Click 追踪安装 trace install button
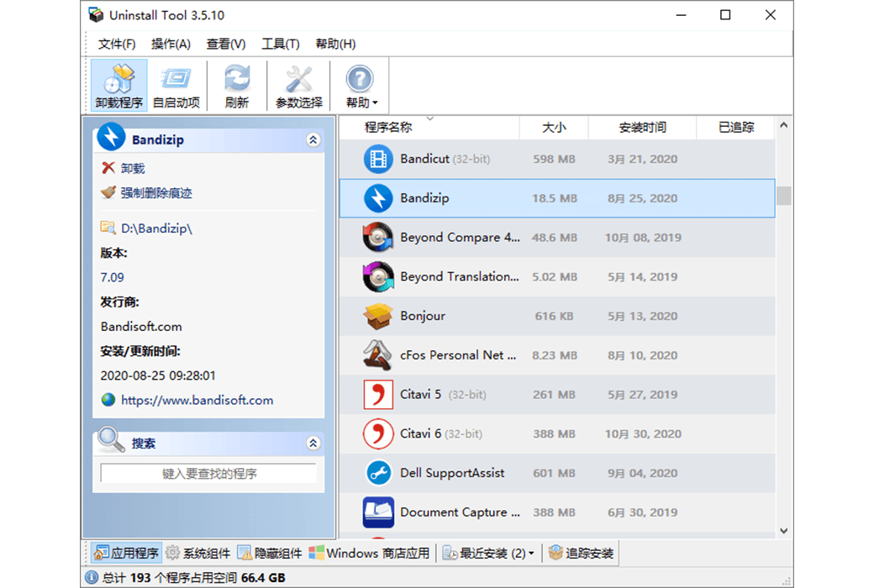Viewport: 874px width, 588px height. point(581,553)
